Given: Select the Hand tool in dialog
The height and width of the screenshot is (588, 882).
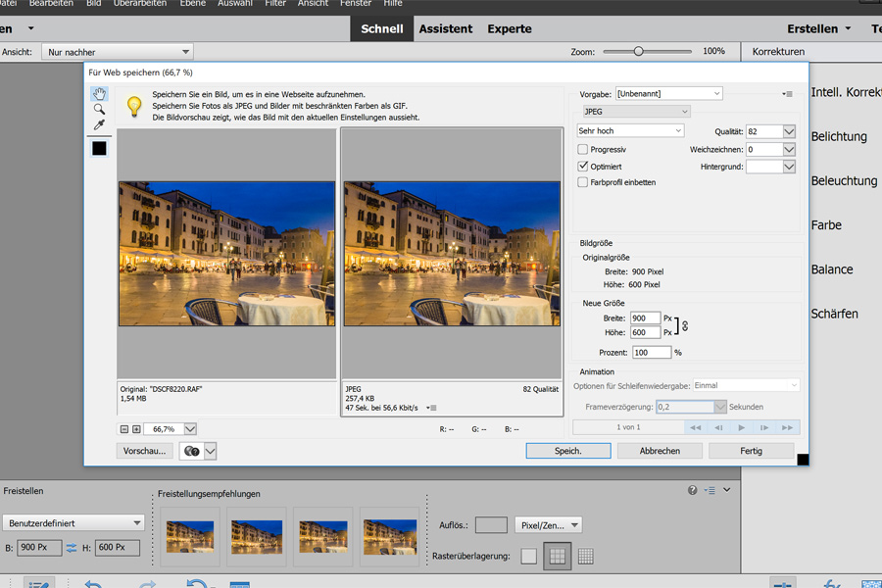Looking at the screenshot, I should point(99,94).
